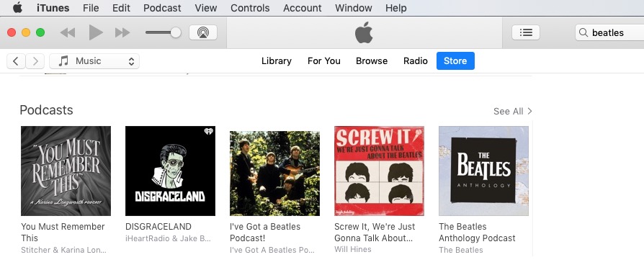Switch to the For You tab
644x270 pixels.
tap(324, 60)
